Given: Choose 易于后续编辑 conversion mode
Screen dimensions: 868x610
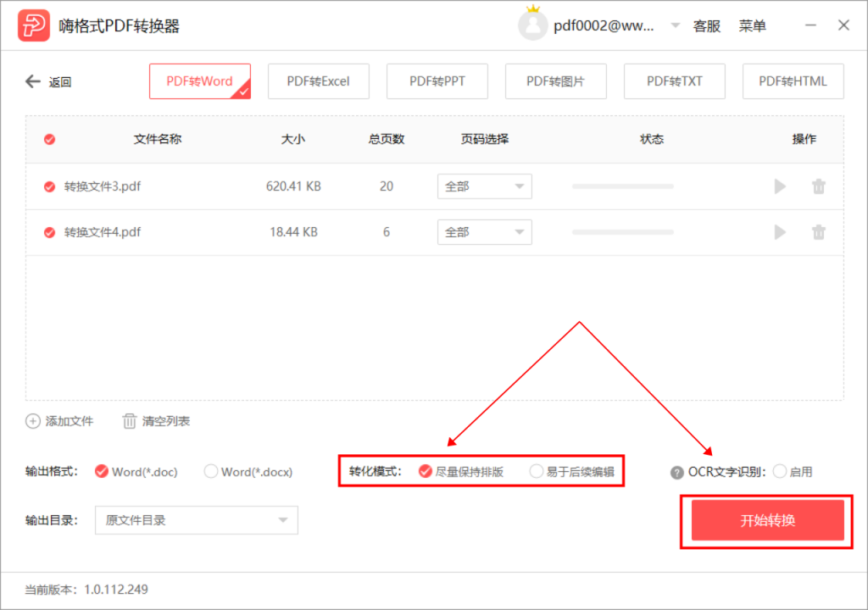Looking at the screenshot, I should [536, 472].
